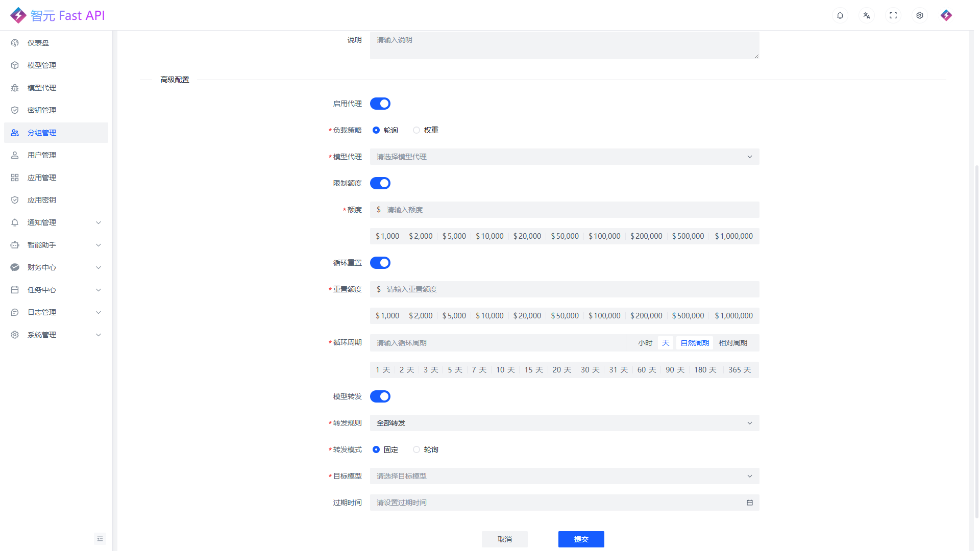
Task: Go to 密钥管理 in sidebar
Action: point(42,110)
